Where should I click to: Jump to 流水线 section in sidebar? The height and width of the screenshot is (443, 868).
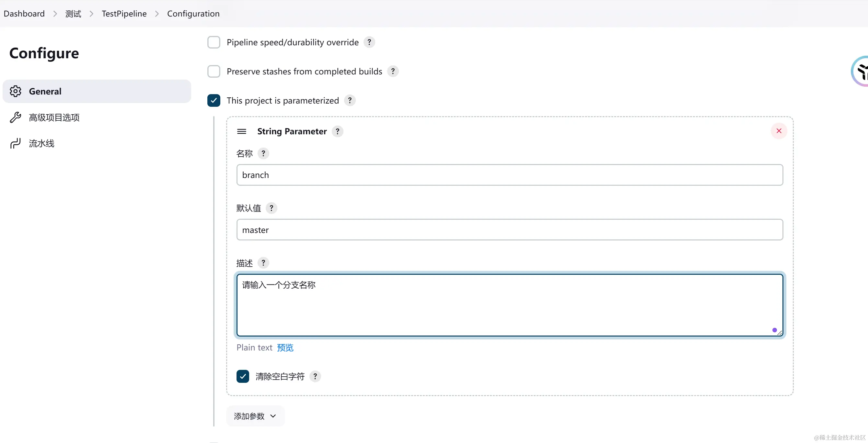[x=41, y=143]
